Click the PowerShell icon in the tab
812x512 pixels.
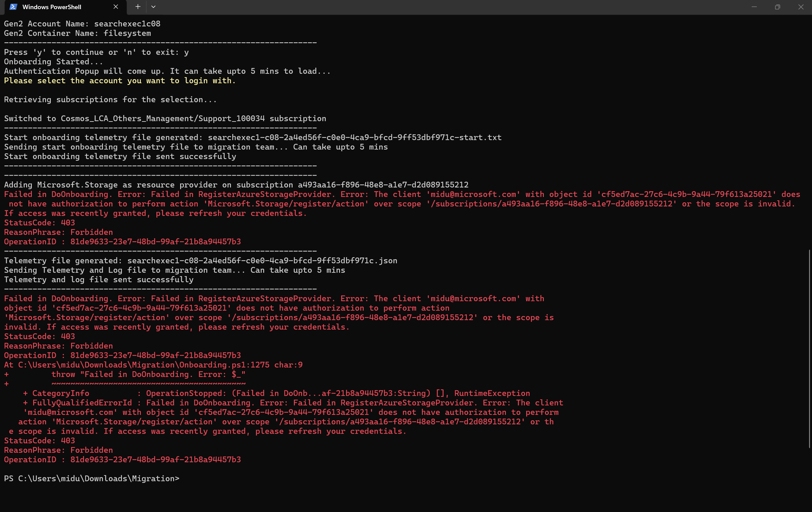click(13, 7)
